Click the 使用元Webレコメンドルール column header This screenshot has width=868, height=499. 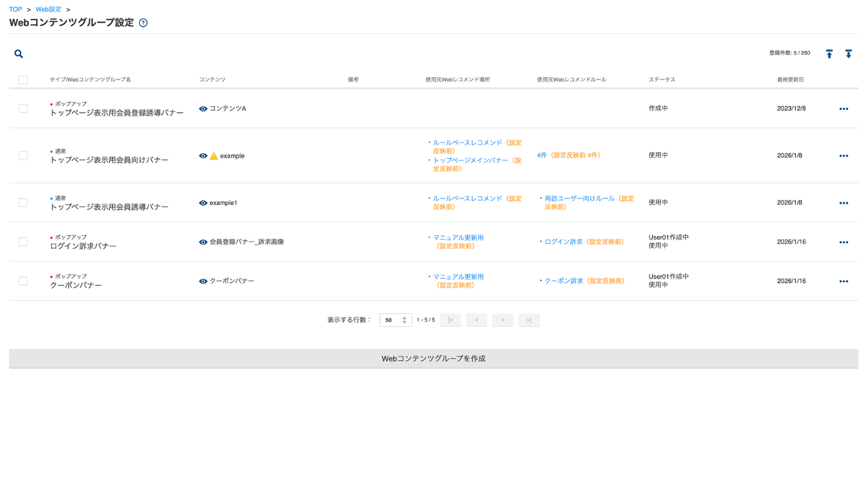pos(572,79)
